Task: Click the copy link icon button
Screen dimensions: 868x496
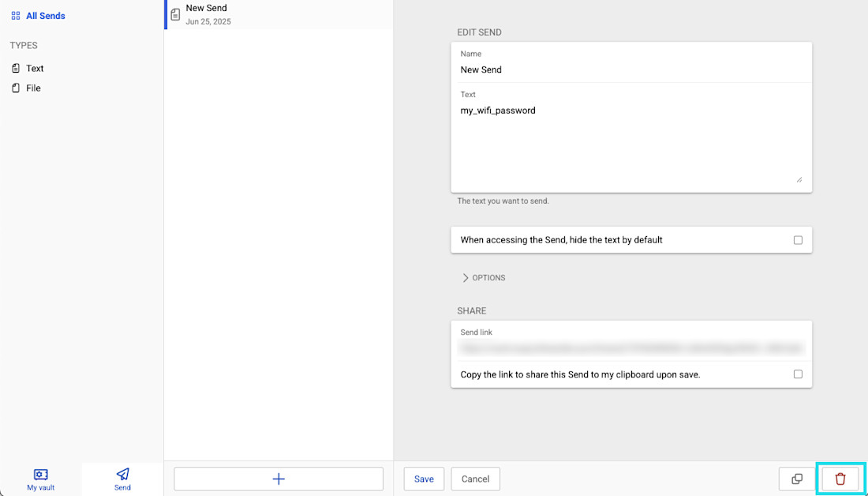Action: [797, 479]
